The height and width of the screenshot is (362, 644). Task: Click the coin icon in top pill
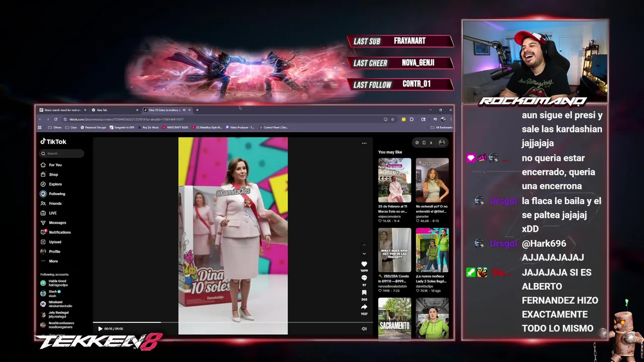[417, 143]
